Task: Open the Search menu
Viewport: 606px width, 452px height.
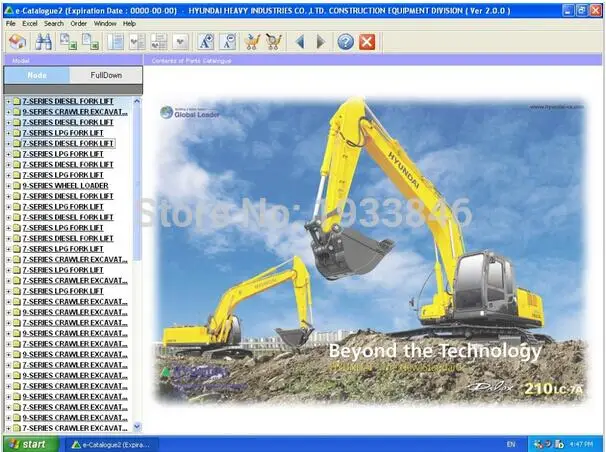Action: tap(53, 24)
